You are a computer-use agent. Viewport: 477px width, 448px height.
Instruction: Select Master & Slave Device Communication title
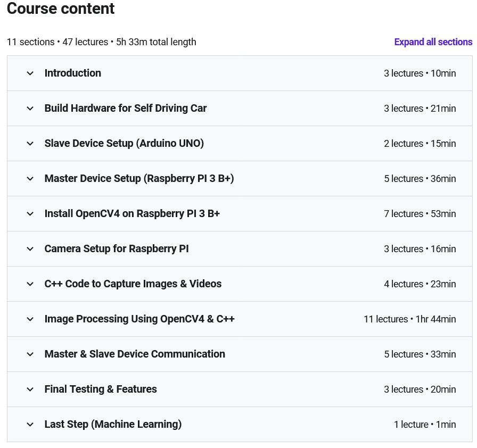[135, 354]
